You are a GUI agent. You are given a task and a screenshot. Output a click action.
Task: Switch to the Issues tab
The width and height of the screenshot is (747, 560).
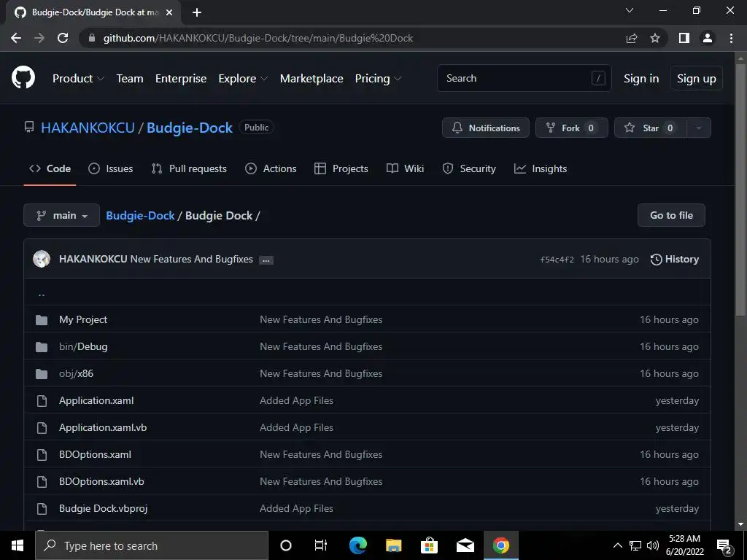(x=111, y=168)
